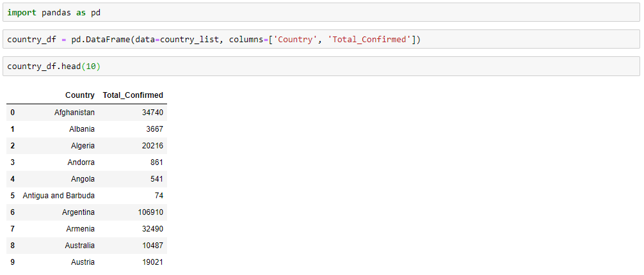Click the value 34740
Image resolution: width=644 pixels, height=275 pixels.
coord(152,112)
